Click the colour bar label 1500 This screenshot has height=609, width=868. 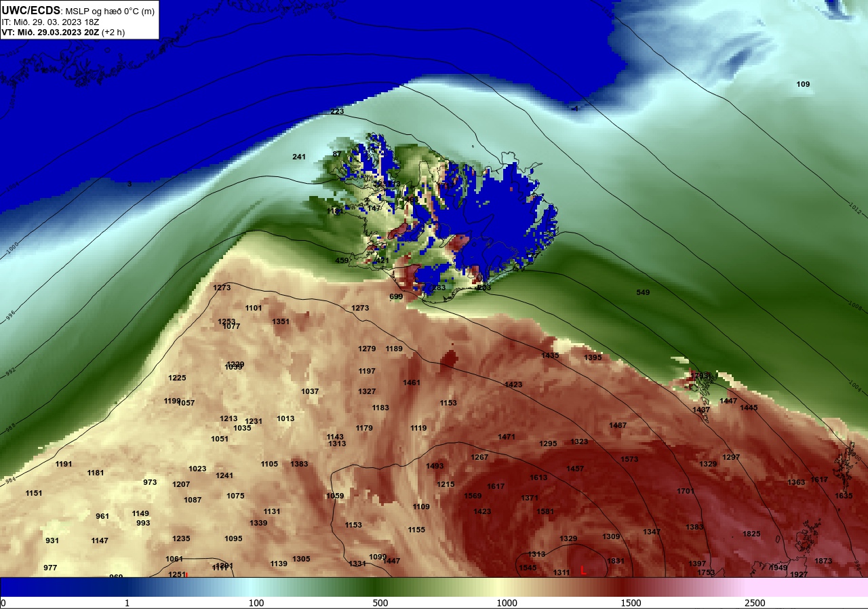click(631, 603)
